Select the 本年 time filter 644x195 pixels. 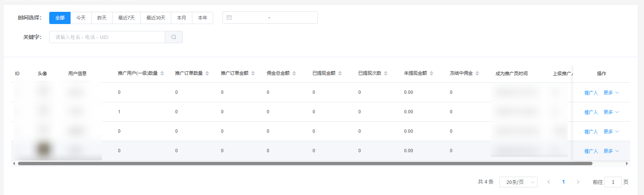[x=203, y=18]
